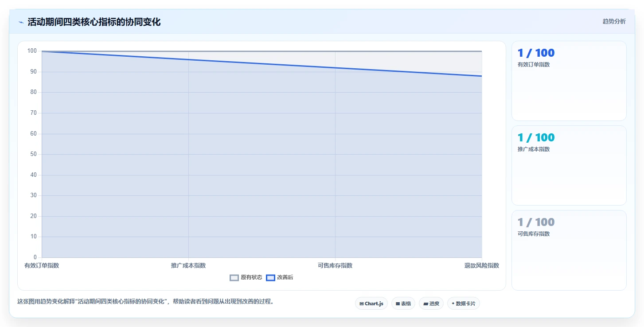The height and width of the screenshot is (327, 644).
Task: Toggle the 原有状态 legend entry
Action: click(246, 277)
